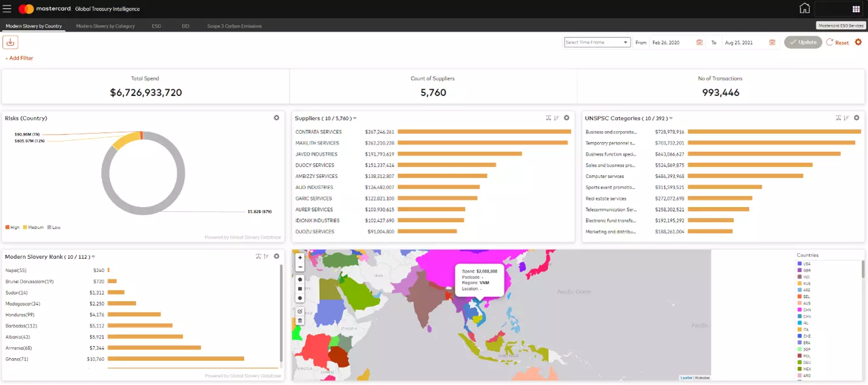Viewport: 868px width, 385px height.
Task: Switch to Modern Slavery by Category tab
Action: [x=106, y=26]
